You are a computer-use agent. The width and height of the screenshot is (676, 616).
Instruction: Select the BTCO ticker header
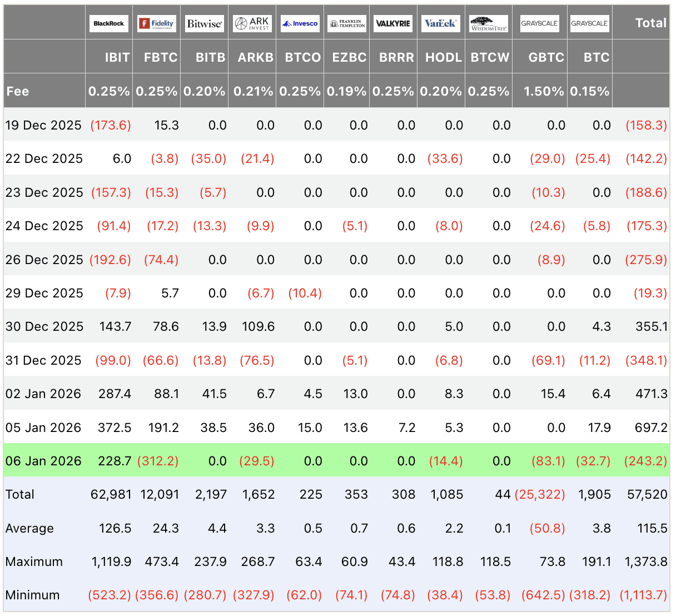pos(303,57)
